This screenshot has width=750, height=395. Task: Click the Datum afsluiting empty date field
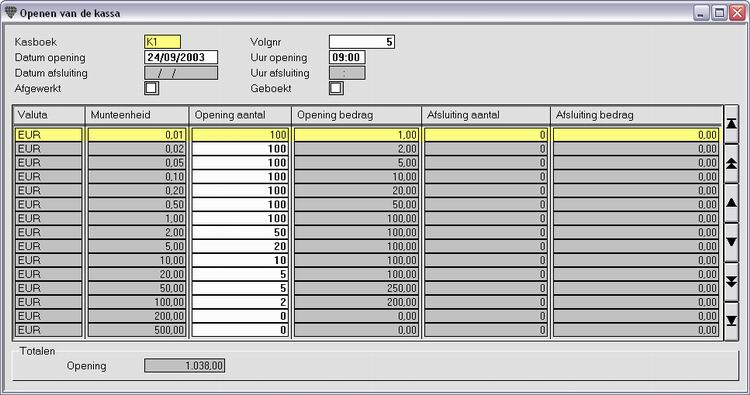point(181,73)
